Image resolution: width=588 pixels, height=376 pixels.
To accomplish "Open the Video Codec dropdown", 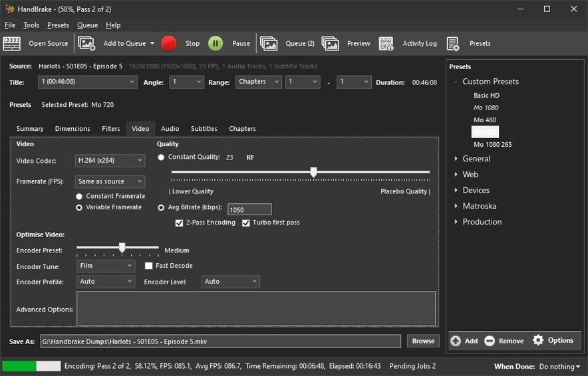I will [x=110, y=161].
